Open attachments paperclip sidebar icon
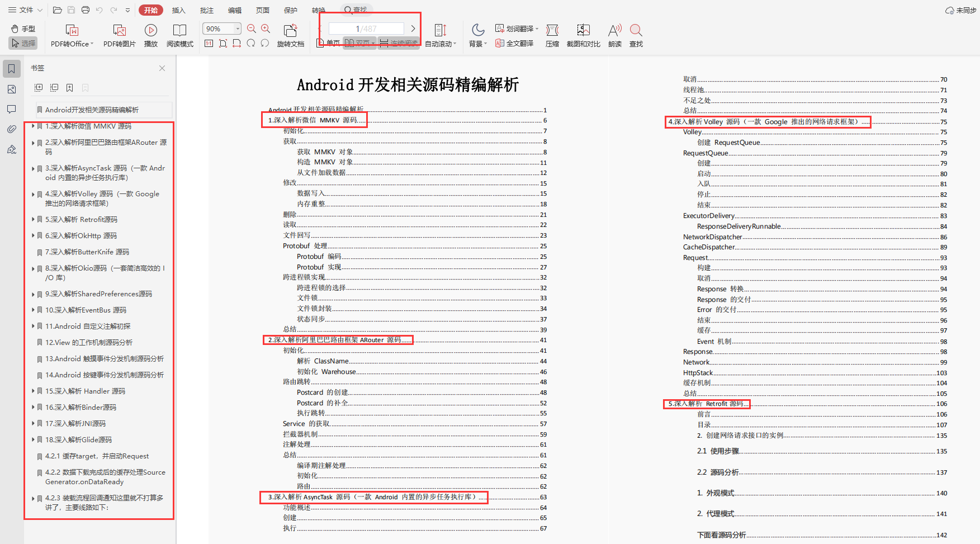The width and height of the screenshot is (980, 544). coord(12,129)
